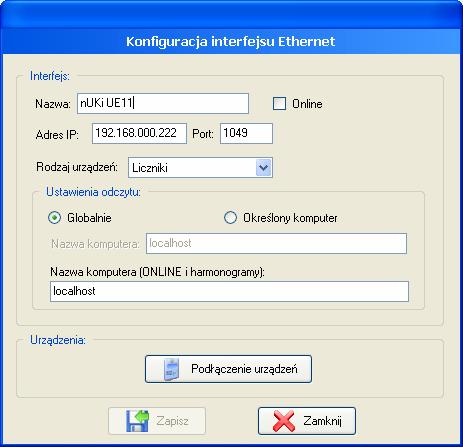Click the Interfejs group label
The image size is (463, 447).
pos(50,76)
